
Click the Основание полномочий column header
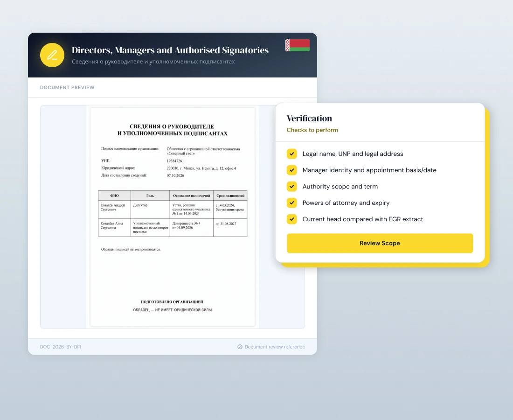pos(191,196)
